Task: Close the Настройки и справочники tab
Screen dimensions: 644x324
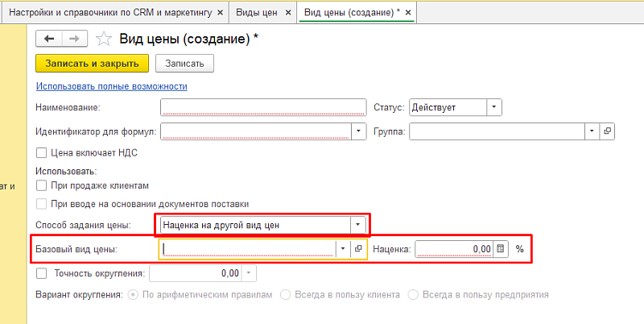Action: (x=220, y=13)
